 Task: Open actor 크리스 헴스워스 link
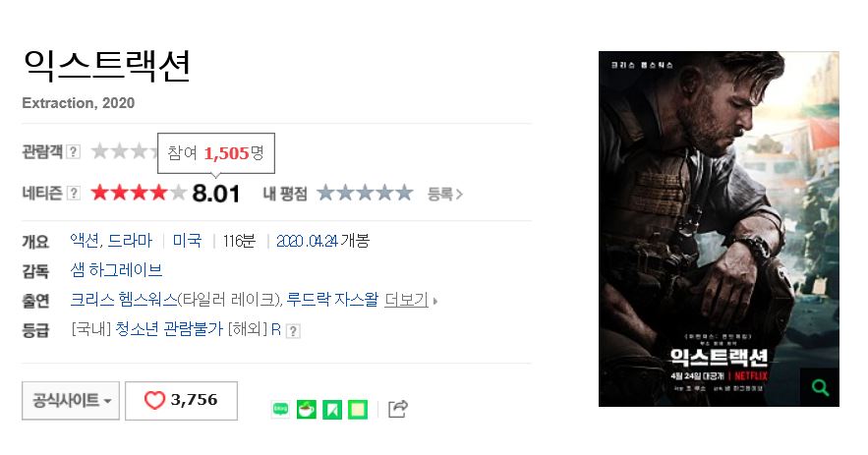click(x=124, y=300)
